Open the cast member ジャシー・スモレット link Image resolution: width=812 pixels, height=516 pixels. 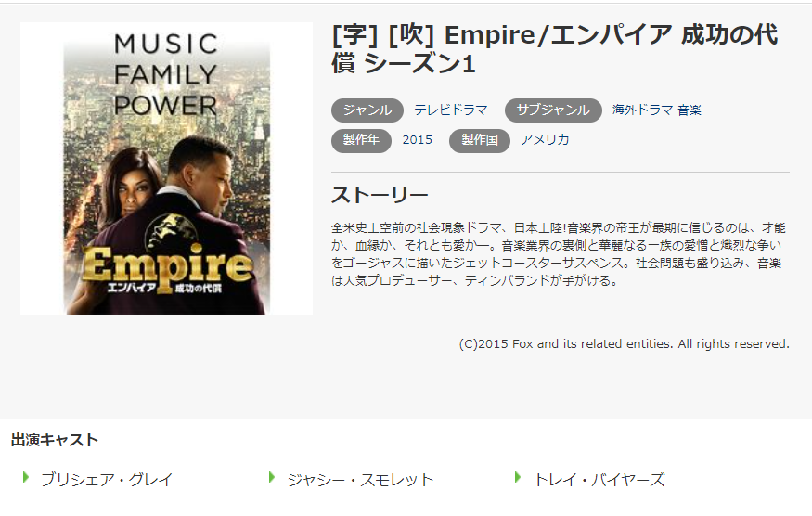click(x=360, y=479)
